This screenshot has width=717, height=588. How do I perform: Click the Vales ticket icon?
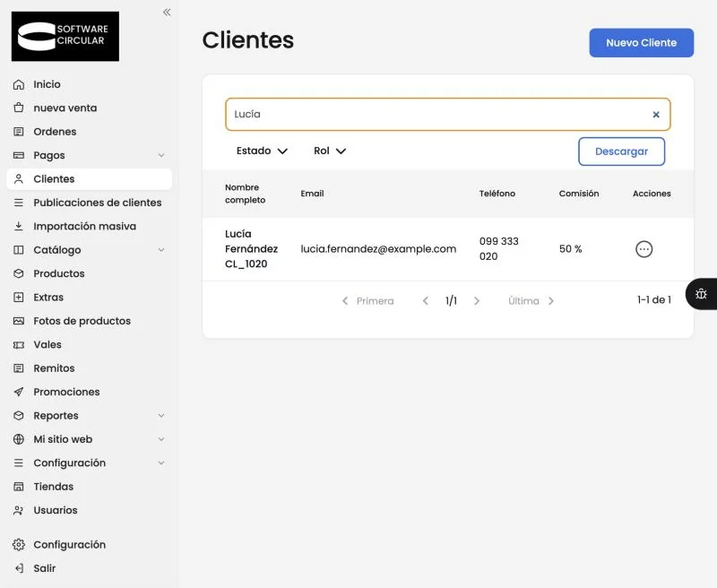(x=19, y=345)
